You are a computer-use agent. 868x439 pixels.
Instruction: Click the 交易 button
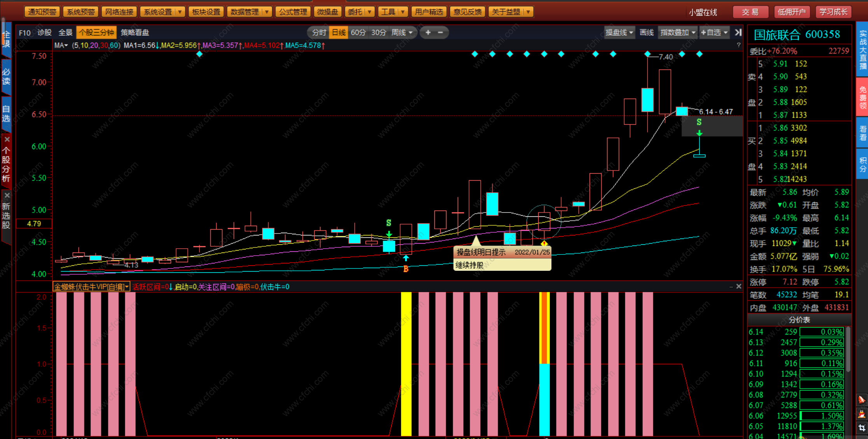pos(750,12)
